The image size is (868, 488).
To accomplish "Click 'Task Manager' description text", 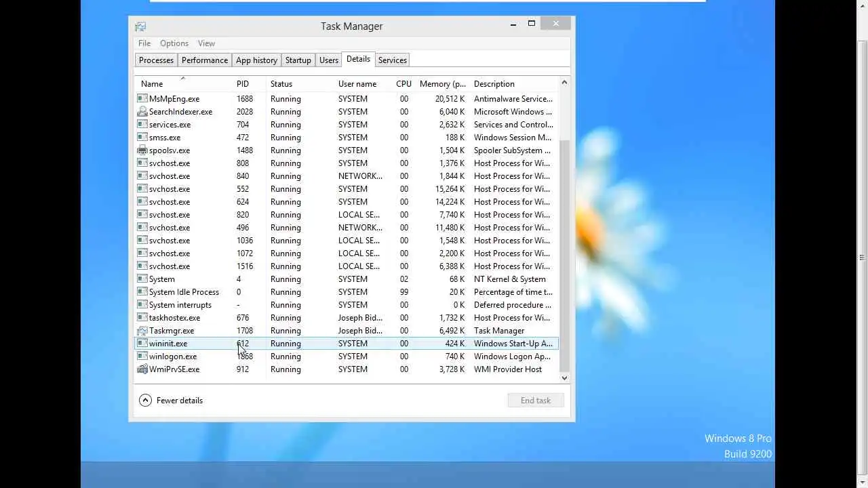I will pos(499,330).
